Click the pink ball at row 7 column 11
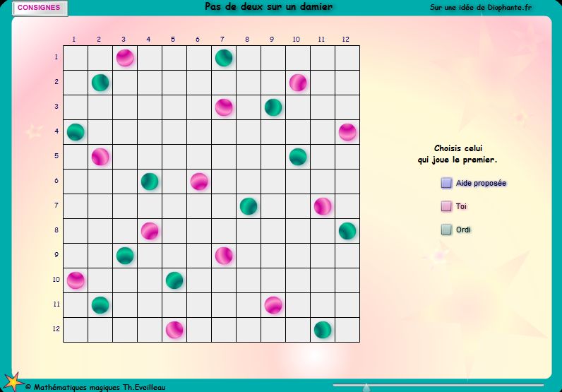The width and height of the screenshot is (562, 392). [x=323, y=206]
